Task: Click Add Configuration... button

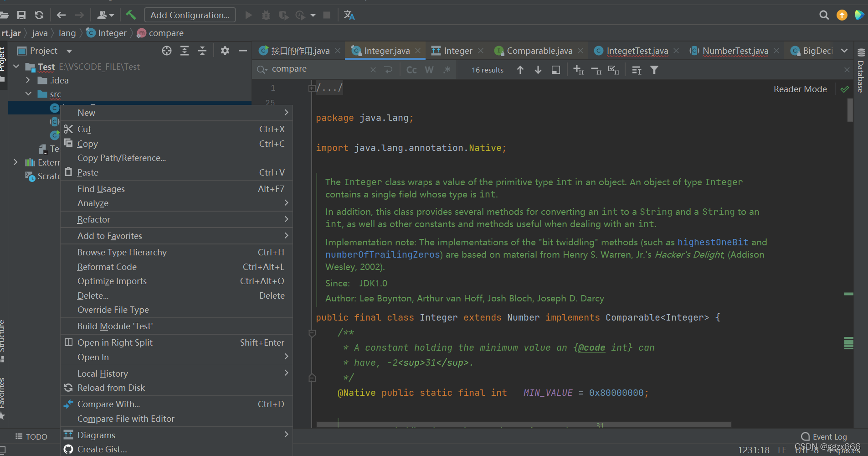Action: pyautogui.click(x=190, y=15)
